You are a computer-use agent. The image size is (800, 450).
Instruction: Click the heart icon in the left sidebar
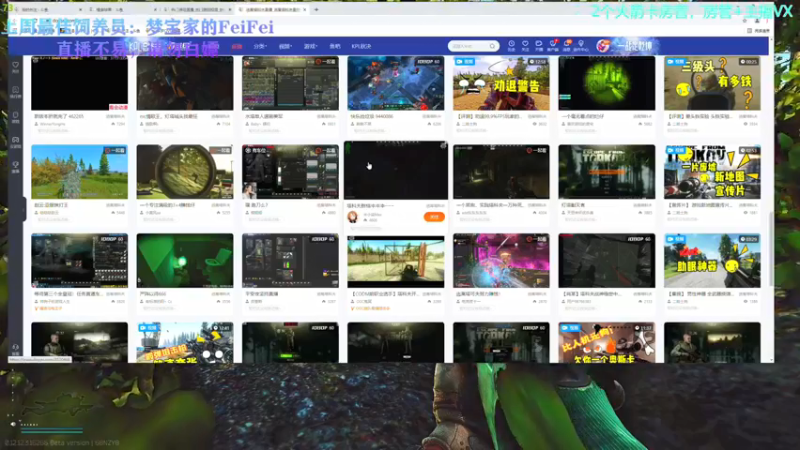click(16, 67)
